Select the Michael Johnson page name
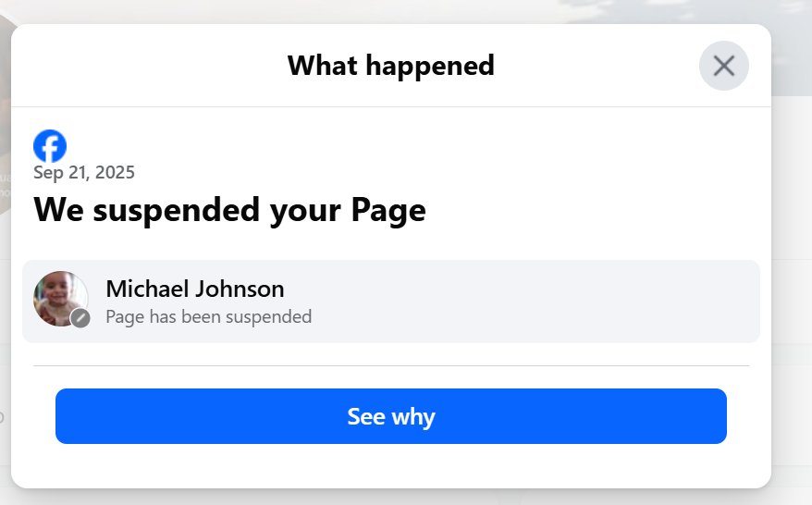This screenshot has height=505, width=812. tap(195, 289)
